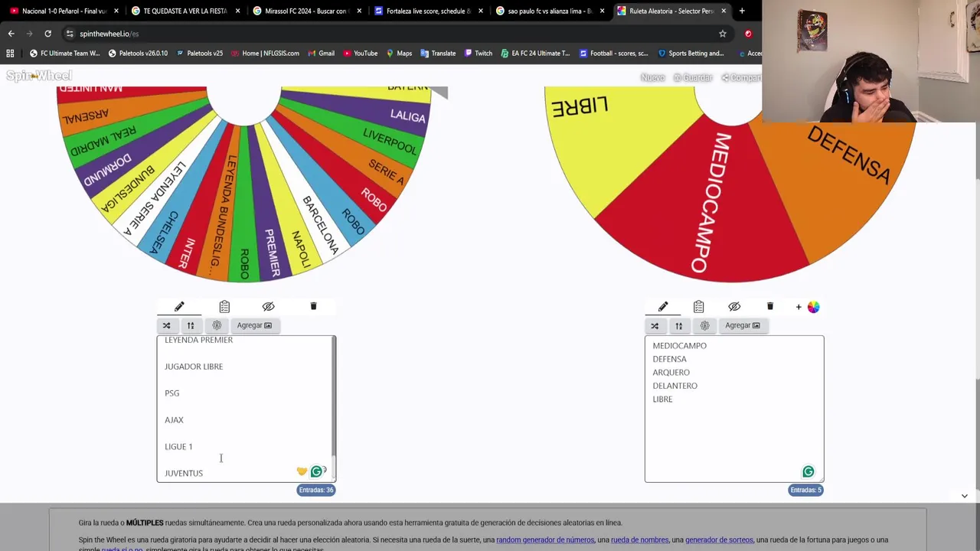Open Paletools v26.0.10 bookmark
Image resolution: width=980 pixels, height=551 pixels.
click(138, 54)
